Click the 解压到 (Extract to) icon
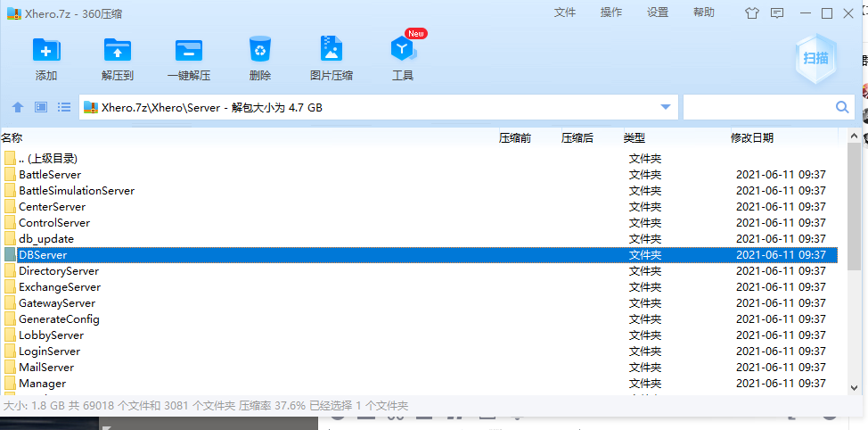 [x=118, y=50]
